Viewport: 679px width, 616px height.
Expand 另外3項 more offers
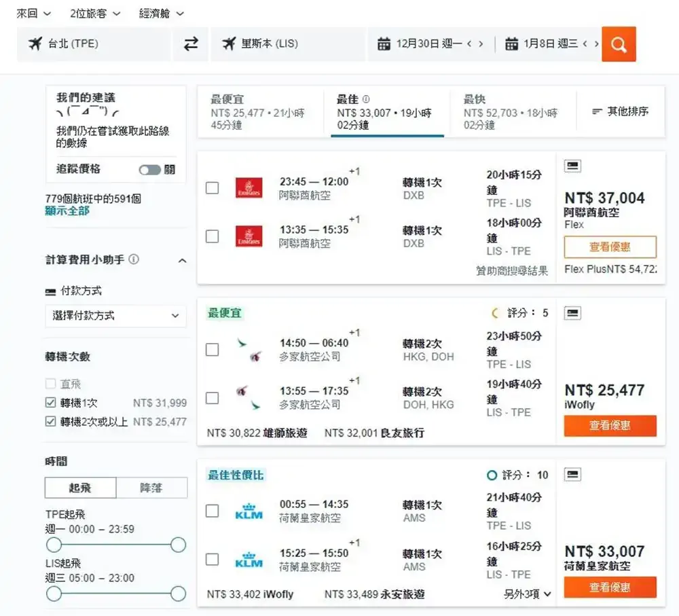[527, 594]
